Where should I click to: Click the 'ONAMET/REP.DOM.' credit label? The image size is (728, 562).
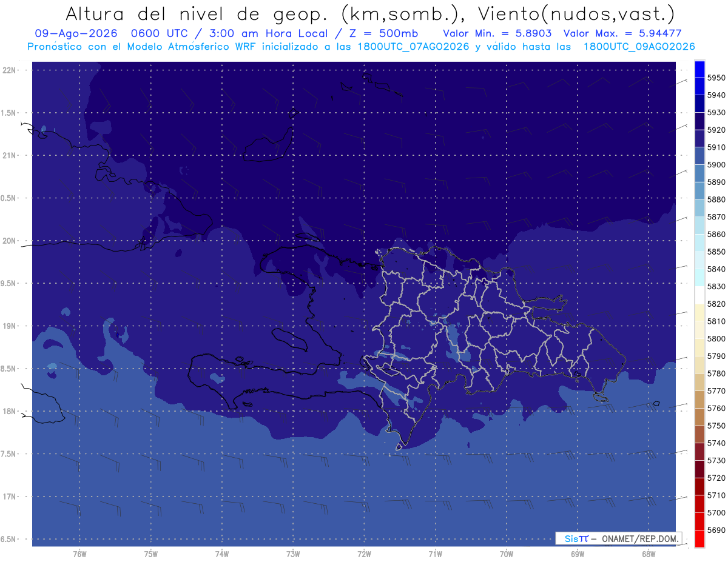click(x=641, y=538)
